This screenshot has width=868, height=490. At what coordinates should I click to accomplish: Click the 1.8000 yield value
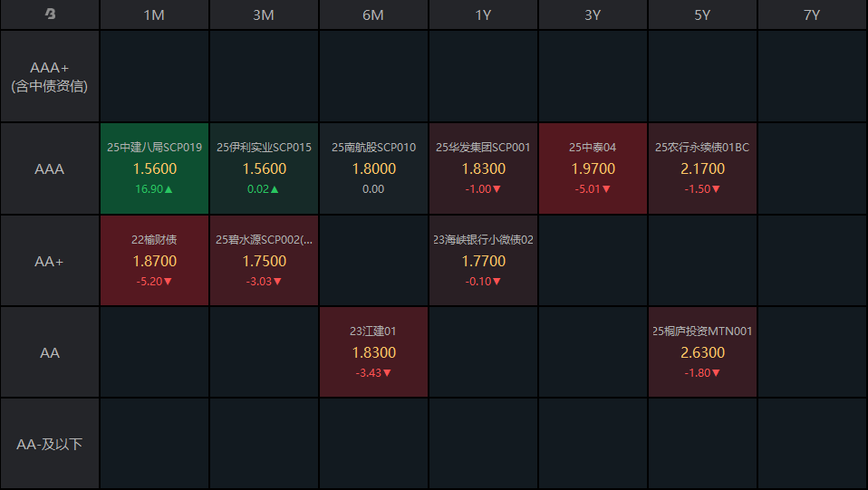click(x=373, y=168)
